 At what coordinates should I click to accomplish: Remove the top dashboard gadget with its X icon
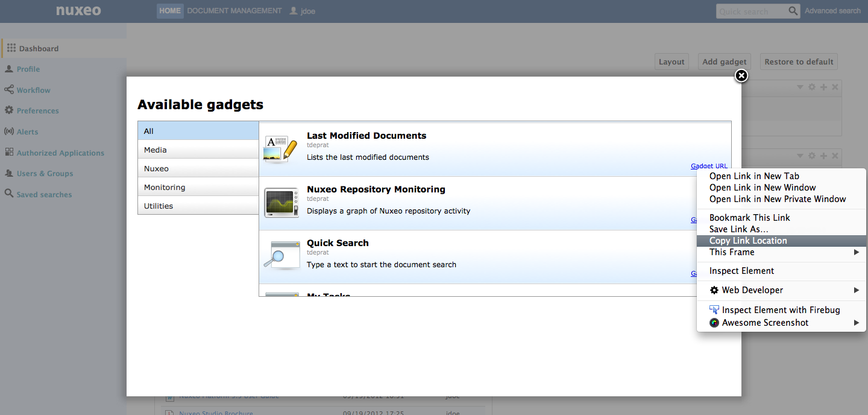pos(835,87)
